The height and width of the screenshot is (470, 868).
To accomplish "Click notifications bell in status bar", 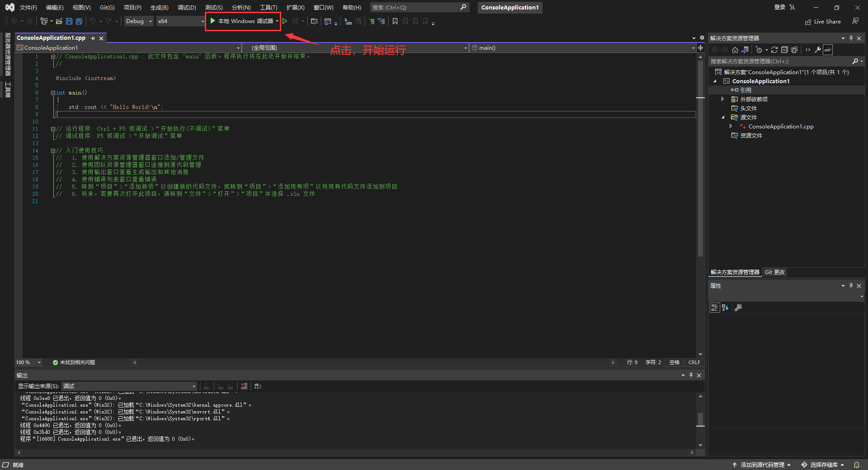I will 856,465.
